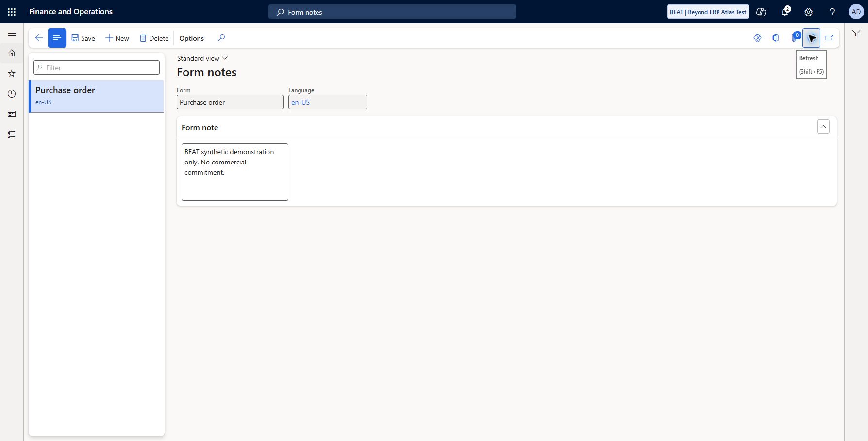
Task: Click the BEAT company selector button
Action: (x=708, y=12)
